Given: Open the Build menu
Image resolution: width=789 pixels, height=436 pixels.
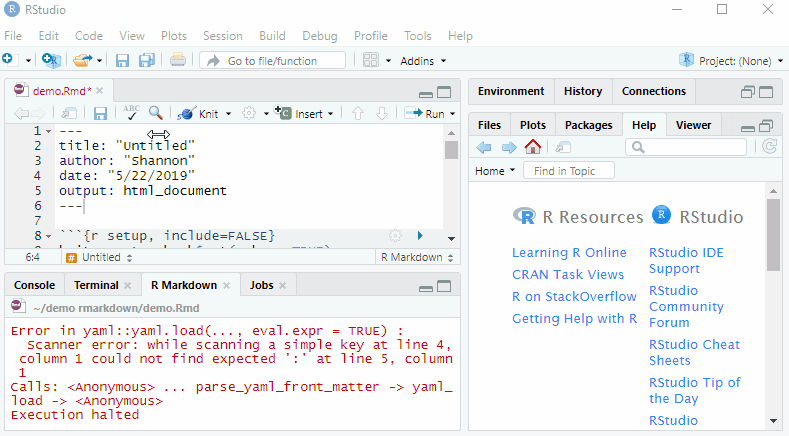Looking at the screenshot, I should click(x=272, y=36).
